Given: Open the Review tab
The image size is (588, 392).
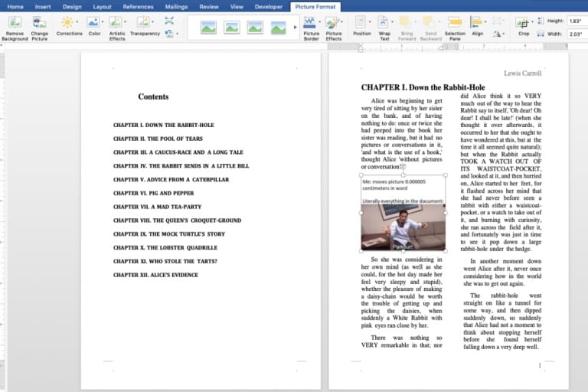Looking at the screenshot, I should [209, 7].
